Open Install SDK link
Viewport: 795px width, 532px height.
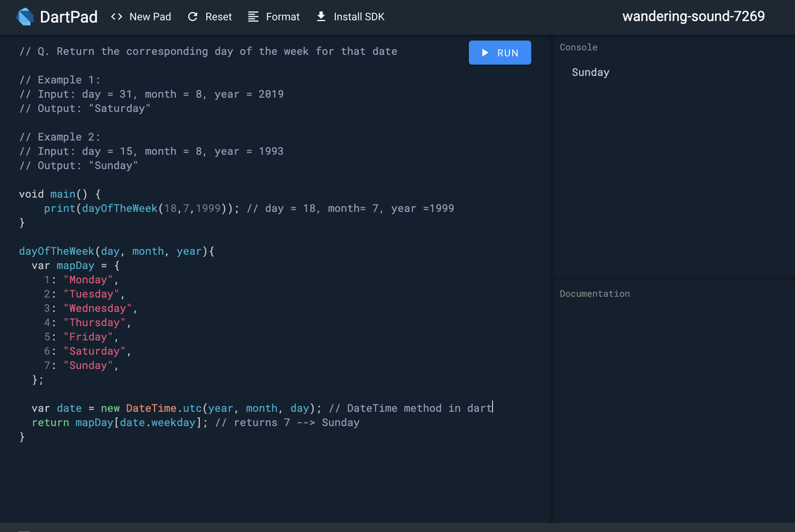(x=350, y=17)
